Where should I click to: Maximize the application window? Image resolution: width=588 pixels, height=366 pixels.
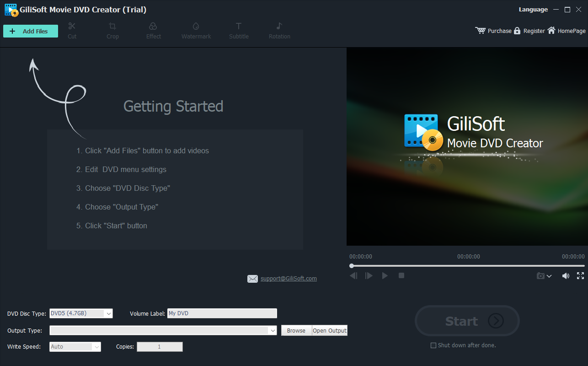(567, 9)
